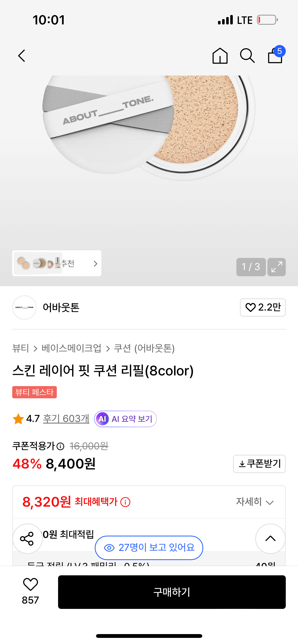
Task: Go to the home icon
Action: coord(220,56)
